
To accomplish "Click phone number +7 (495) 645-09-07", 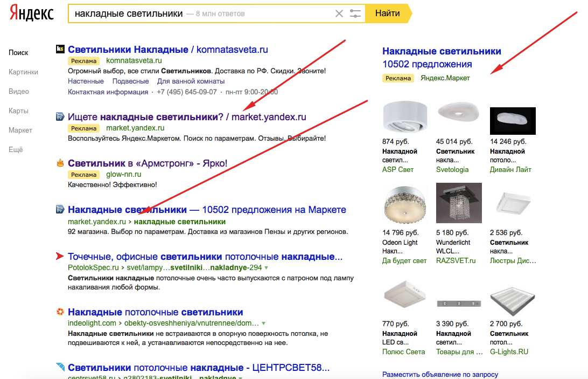I will pyautogui.click(x=187, y=92).
